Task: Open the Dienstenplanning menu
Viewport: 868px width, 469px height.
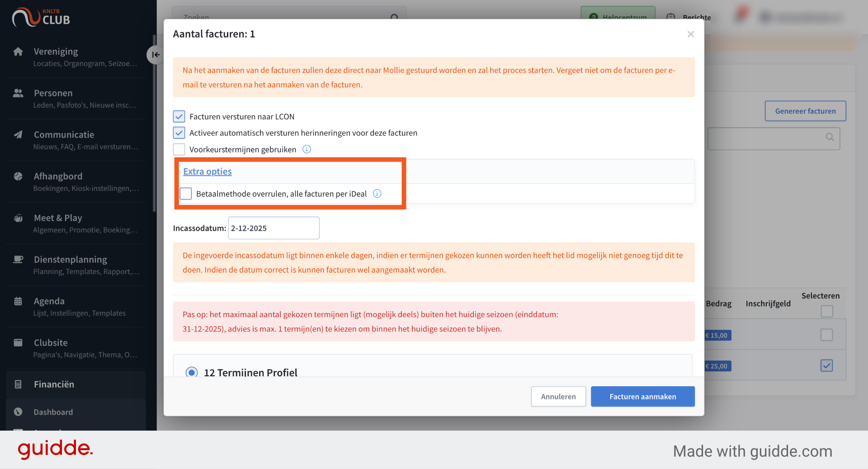Action: click(x=76, y=265)
